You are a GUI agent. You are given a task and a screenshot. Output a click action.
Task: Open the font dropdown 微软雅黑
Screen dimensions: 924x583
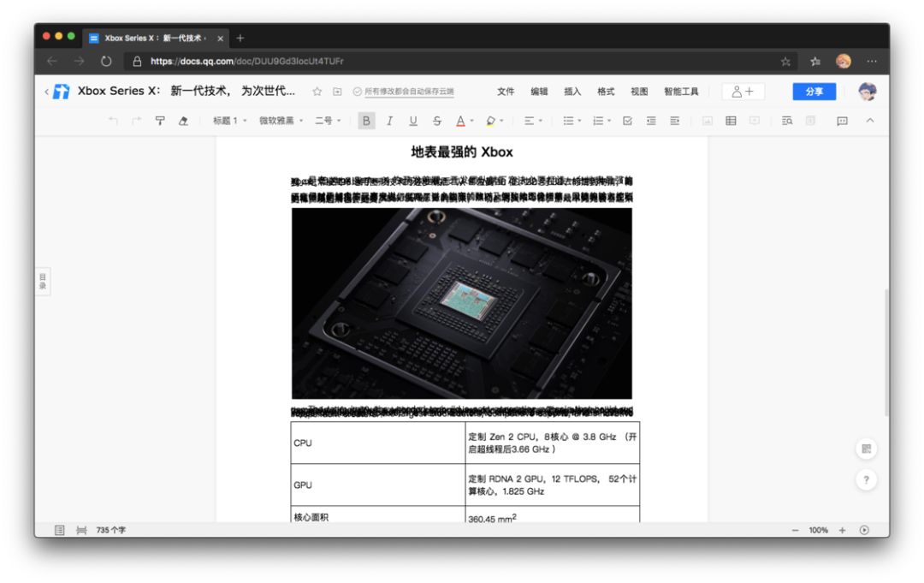[x=281, y=121]
